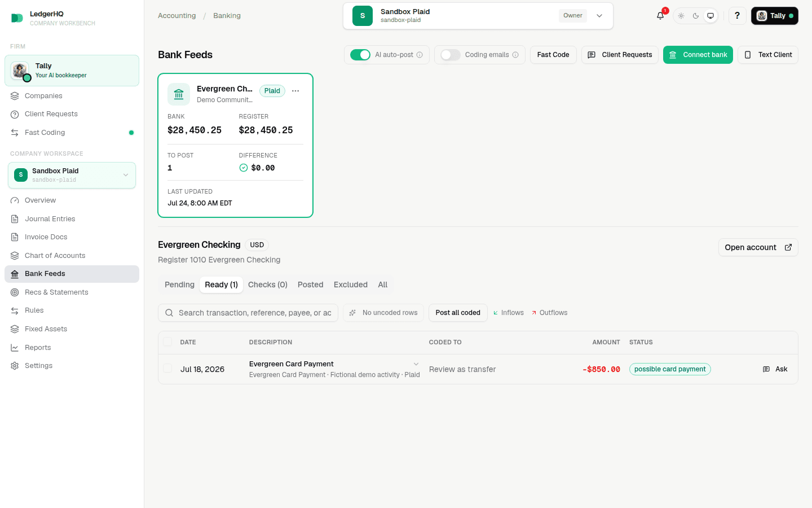Image resolution: width=812 pixels, height=508 pixels.
Task: Switch to dark theme moon icon
Action: click(x=696, y=16)
